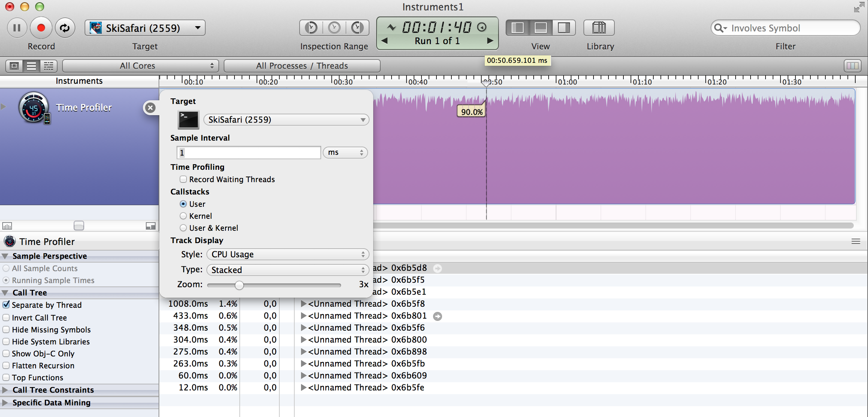Click the red Record button
The image size is (868, 417).
(41, 28)
